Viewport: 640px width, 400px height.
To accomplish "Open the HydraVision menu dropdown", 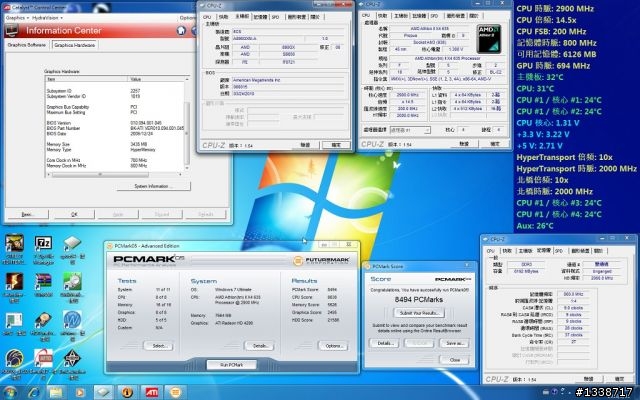I will (x=47, y=18).
